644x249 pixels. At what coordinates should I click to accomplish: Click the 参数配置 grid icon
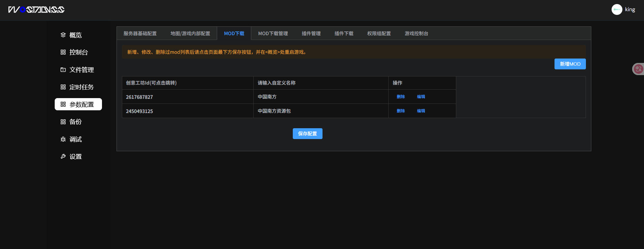[63, 104]
